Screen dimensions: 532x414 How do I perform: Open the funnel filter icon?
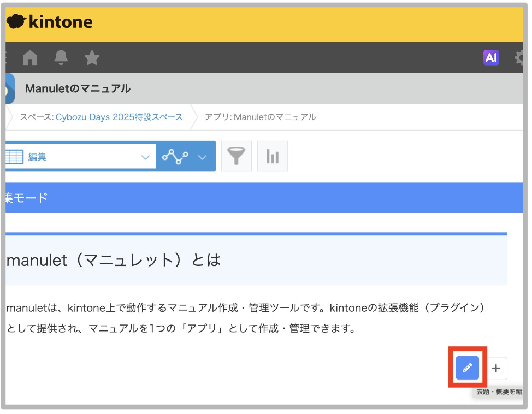[237, 156]
